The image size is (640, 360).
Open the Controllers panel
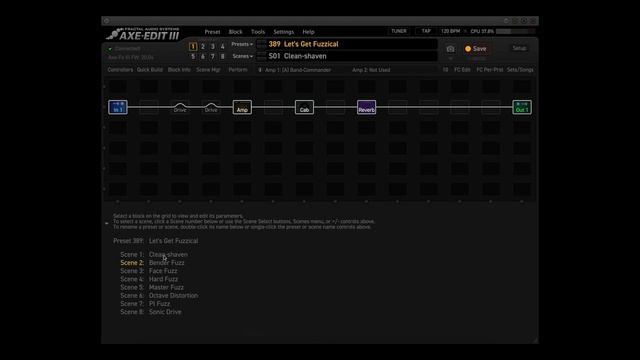click(120, 70)
